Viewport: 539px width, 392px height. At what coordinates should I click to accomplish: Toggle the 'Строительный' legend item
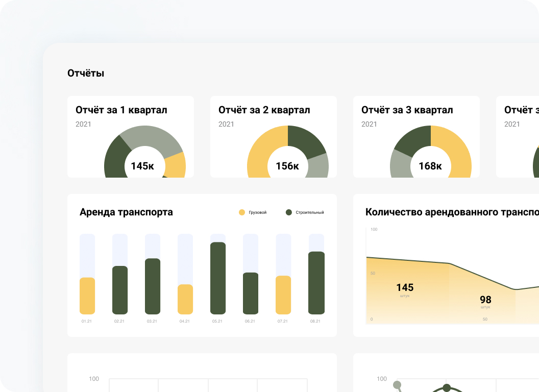tap(305, 212)
